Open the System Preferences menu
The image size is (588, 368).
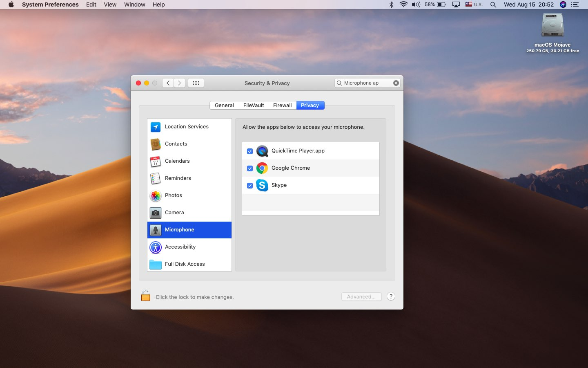coord(50,4)
